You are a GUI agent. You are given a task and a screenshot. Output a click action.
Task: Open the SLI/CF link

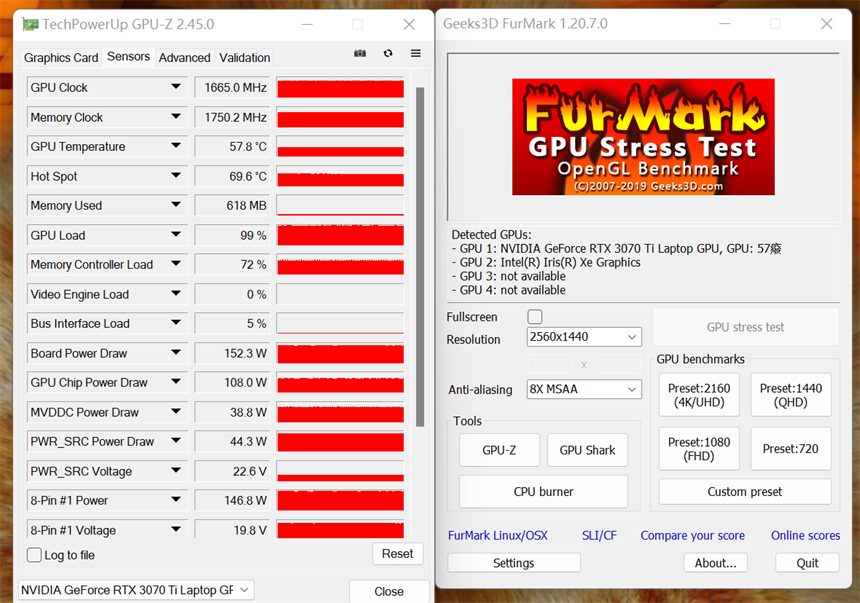coord(599,536)
